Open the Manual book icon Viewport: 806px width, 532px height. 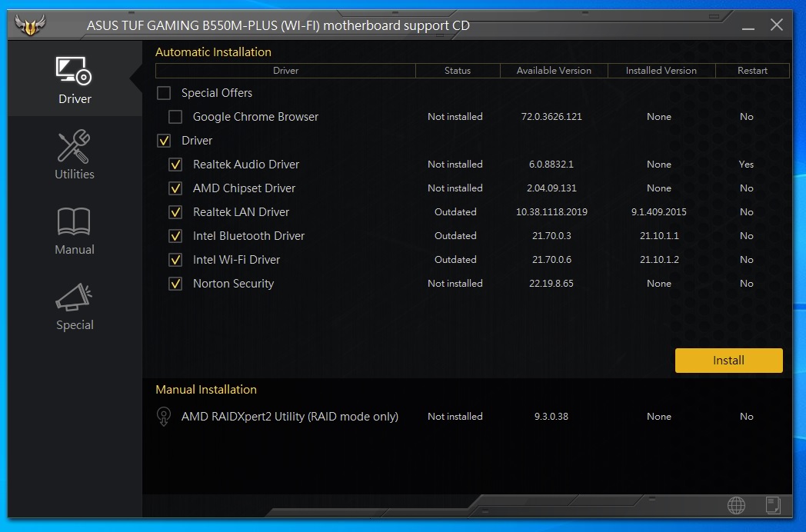pyautogui.click(x=75, y=222)
